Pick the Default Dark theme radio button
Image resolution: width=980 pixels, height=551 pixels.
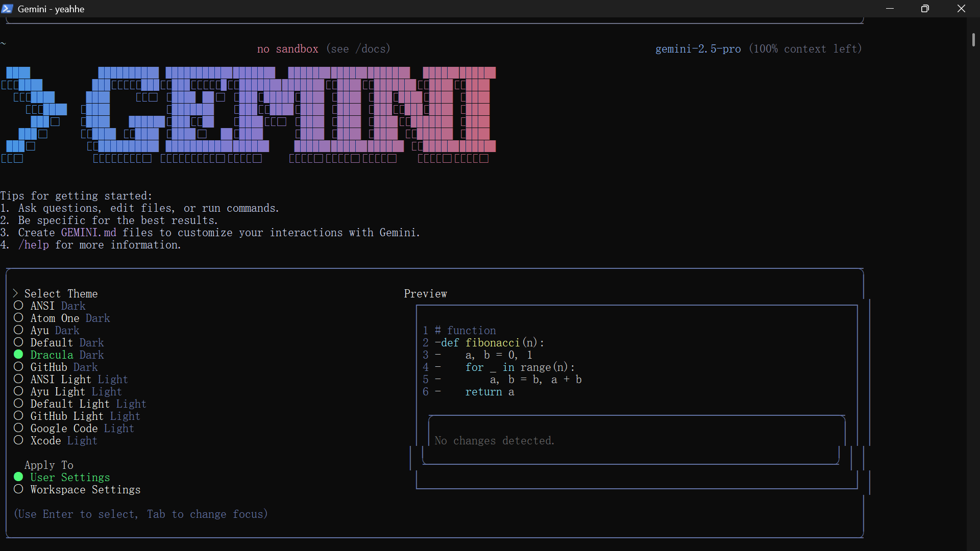18,342
